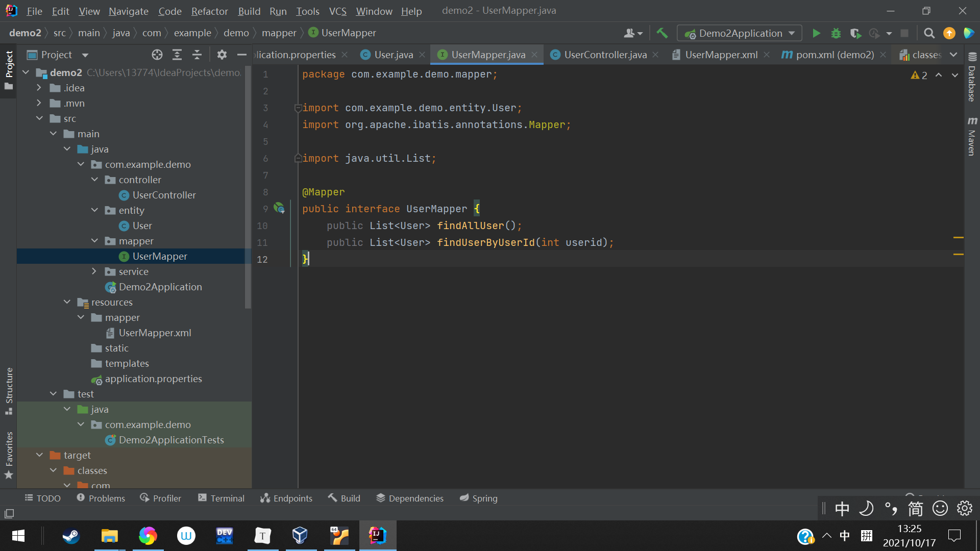This screenshot has width=980, height=551.
Task: Click the gutter implementation icon on line 9
Action: click(x=279, y=208)
